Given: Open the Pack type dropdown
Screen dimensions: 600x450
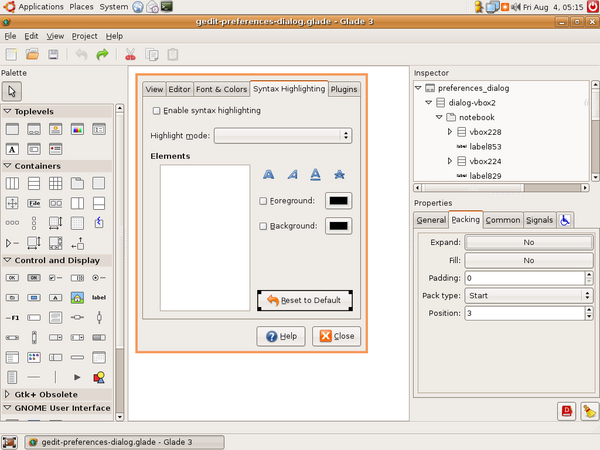Looking at the screenshot, I should [x=529, y=295].
